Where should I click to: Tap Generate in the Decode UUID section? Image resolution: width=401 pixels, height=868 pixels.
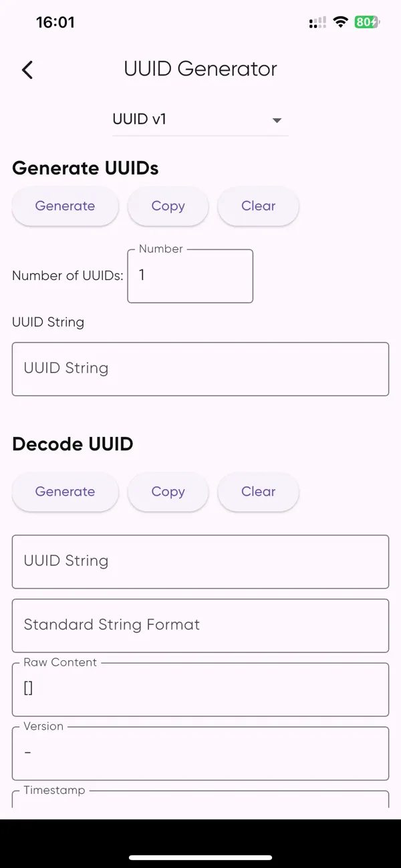[x=65, y=491]
